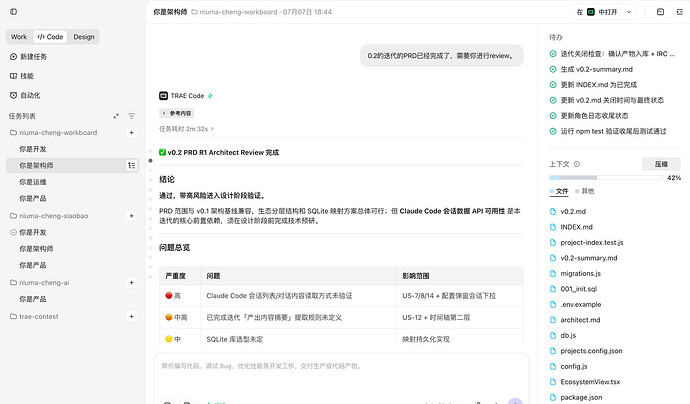
Task: Toggle todo check for 更新 INDEX.md 为已完成
Action: click(553, 84)
